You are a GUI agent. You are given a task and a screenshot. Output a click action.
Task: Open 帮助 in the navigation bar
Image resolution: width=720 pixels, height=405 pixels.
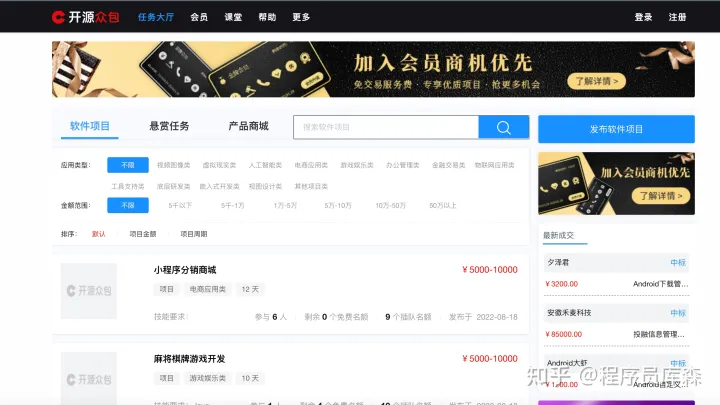click(267, 17)
